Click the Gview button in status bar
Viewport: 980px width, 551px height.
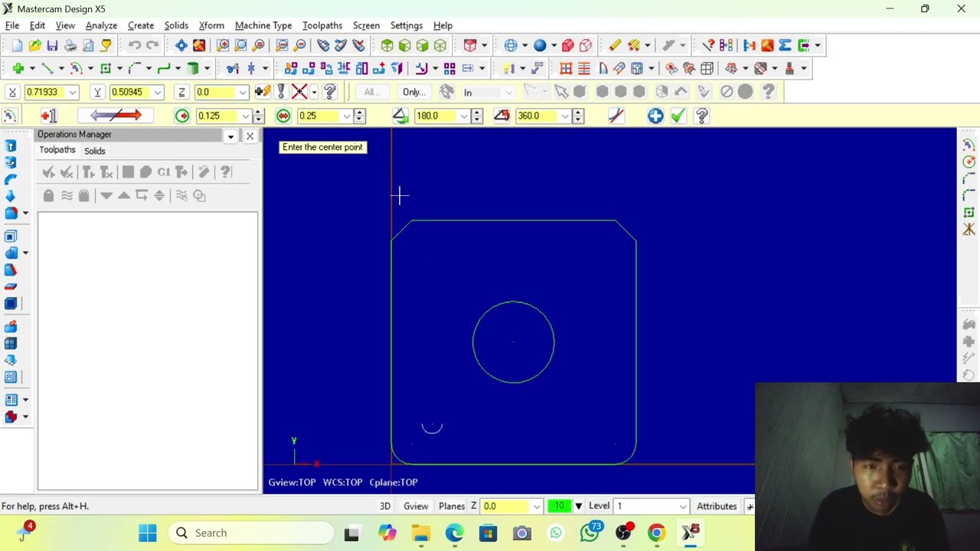click(x=416, y=506)
